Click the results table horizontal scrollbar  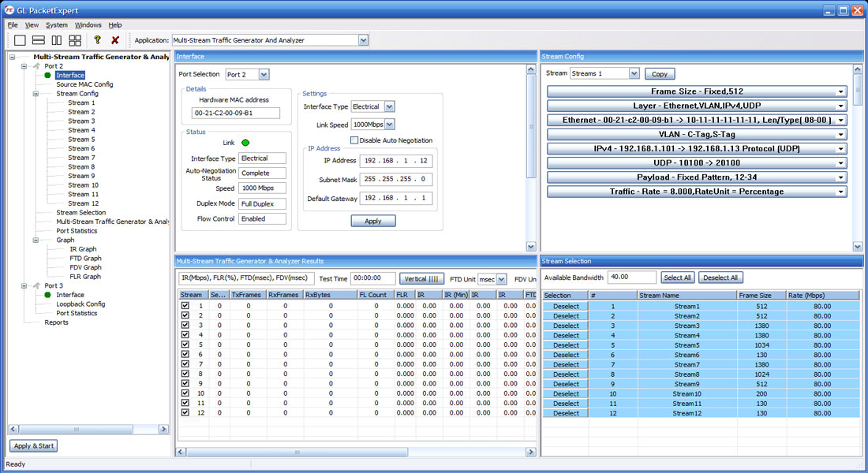(x=297, y=452)
